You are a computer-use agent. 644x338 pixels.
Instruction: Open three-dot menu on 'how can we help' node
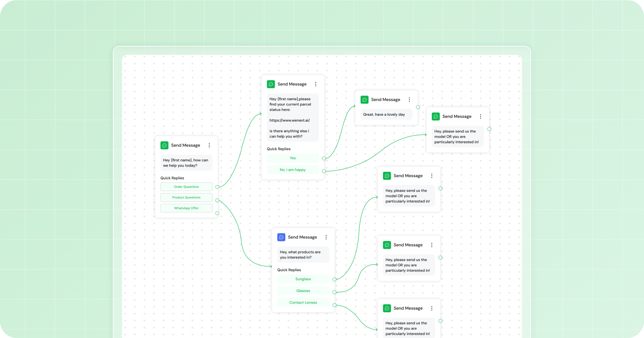tap(209, 145)
